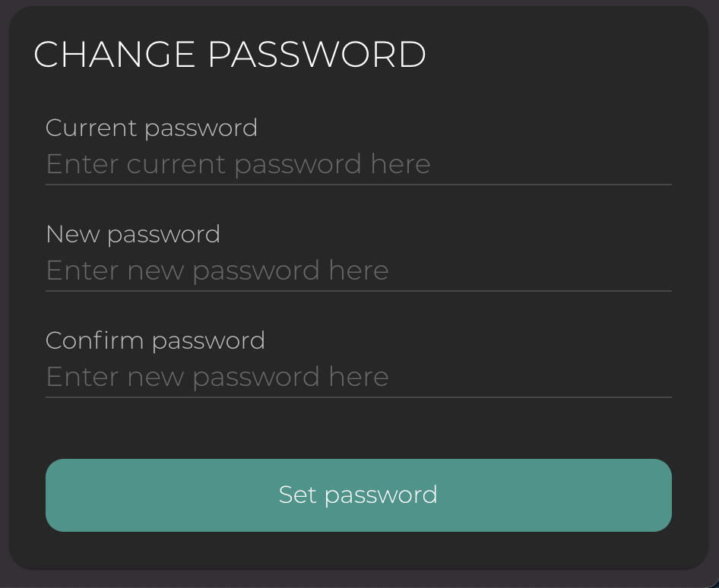
Task: Submit the form with the teal button
Action: click(358, 495)
